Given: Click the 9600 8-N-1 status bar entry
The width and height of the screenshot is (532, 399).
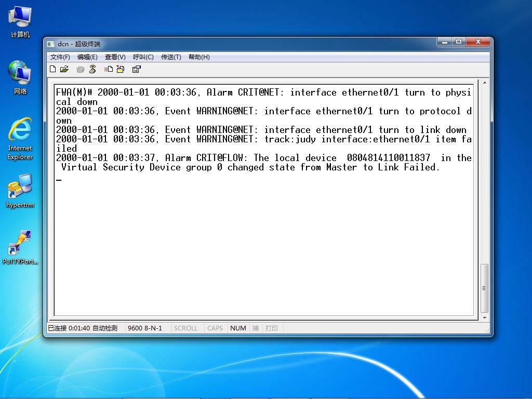Looking at the screenshot, I should coord(145,328).
